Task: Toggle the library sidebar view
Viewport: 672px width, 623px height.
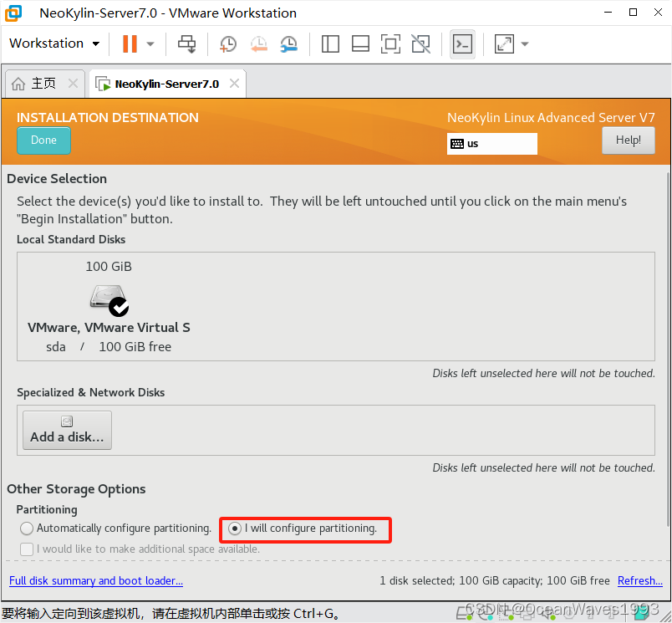Action: pyautogui.click(x=330, y=43)
